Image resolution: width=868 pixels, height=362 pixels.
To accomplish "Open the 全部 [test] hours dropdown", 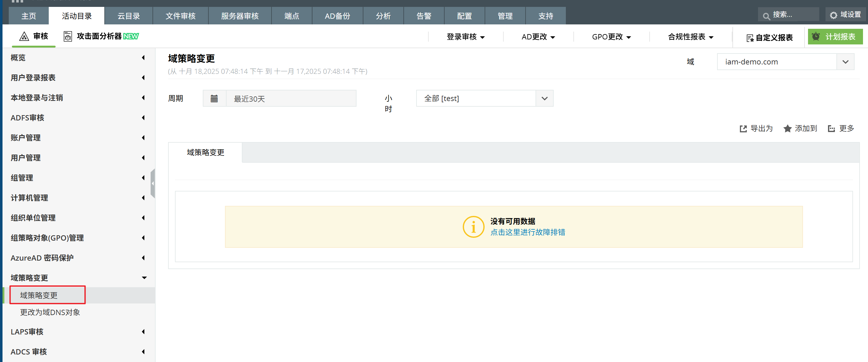I will point(544,99).
